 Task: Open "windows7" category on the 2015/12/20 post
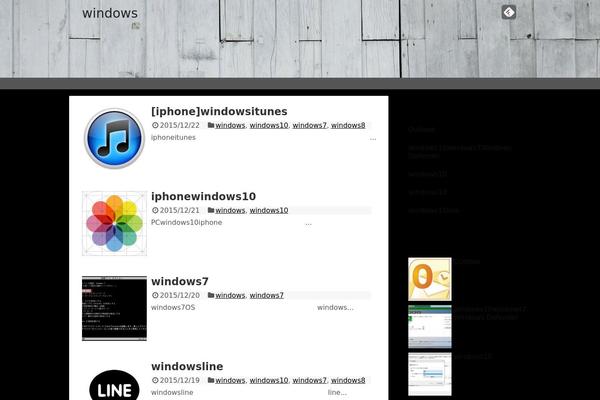267,295
